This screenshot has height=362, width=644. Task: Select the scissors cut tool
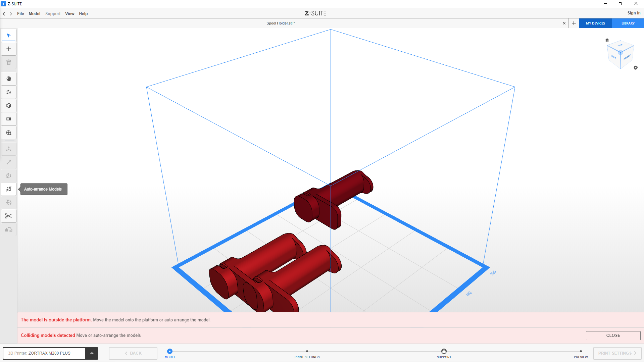pyautogui.click(x=9, y=216)
